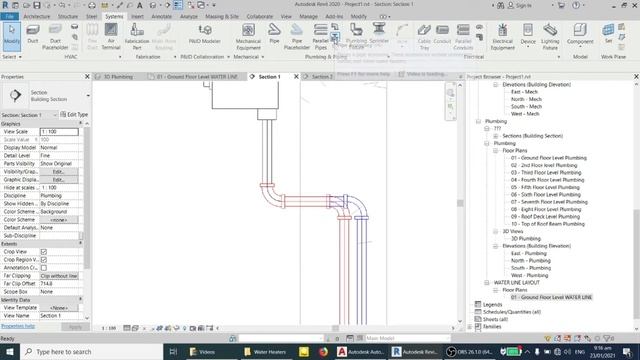Close the Section 1 view tab
640x360 pixels.
[296, 77]
